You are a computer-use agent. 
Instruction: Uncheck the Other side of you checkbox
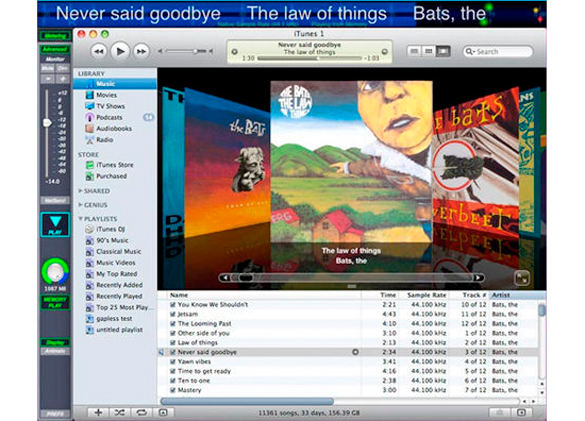click(173, 333)
